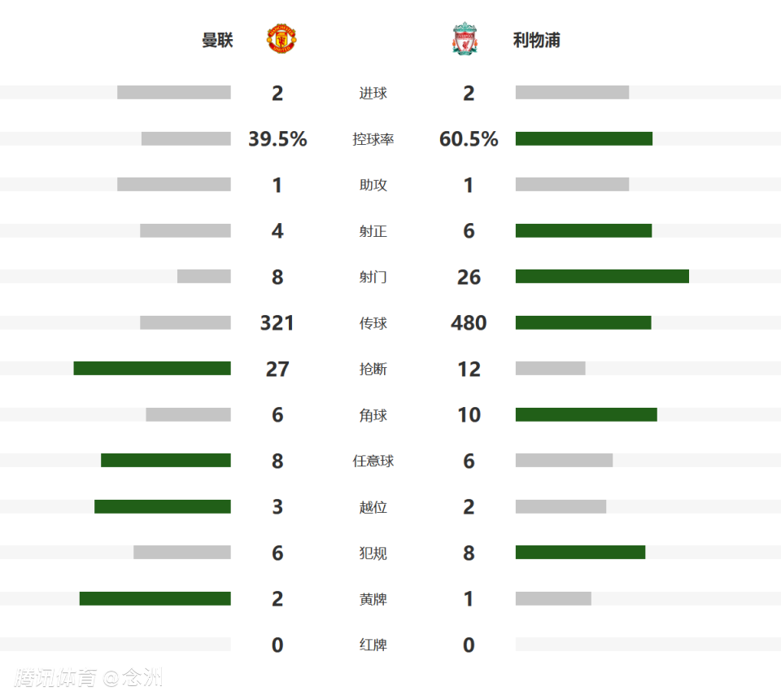
Task: Click the 射门 stat label
Action: click(373, 278)
